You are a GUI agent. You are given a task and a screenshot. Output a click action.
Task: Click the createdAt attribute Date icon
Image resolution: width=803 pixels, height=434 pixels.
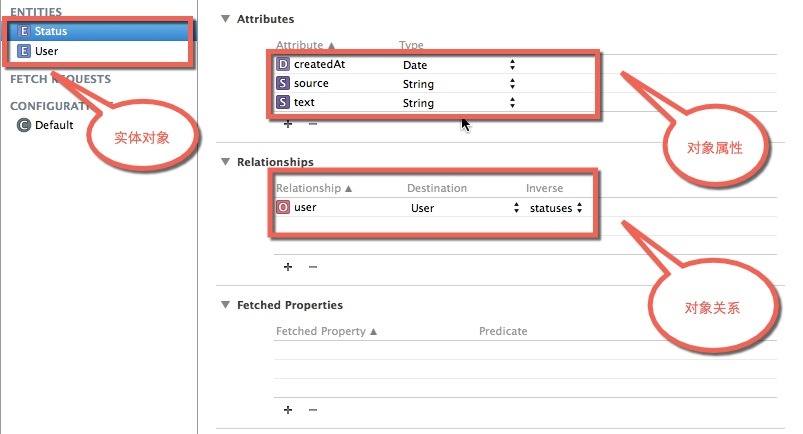click(283, 65)
